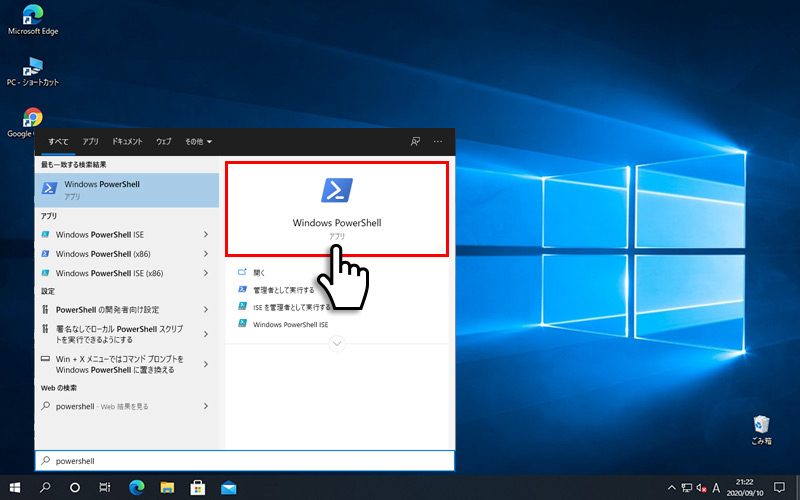
Task: Click the Windows Start button
Action: tap(15, 487)
